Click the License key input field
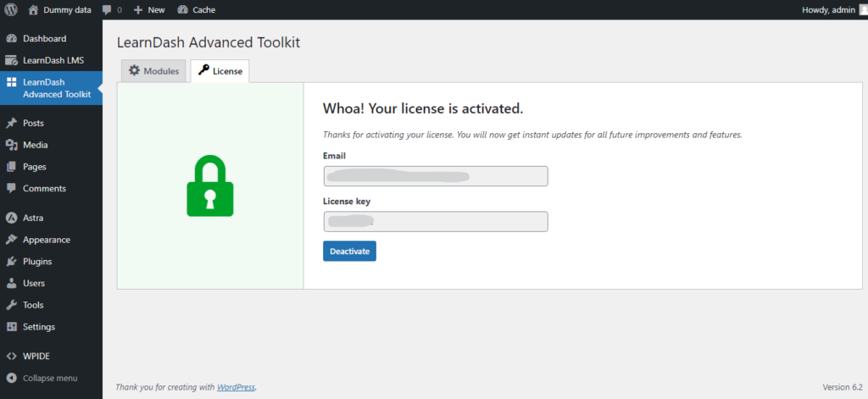Image resolution: width=868 pixels, height=399 pixels. (436, 221)
